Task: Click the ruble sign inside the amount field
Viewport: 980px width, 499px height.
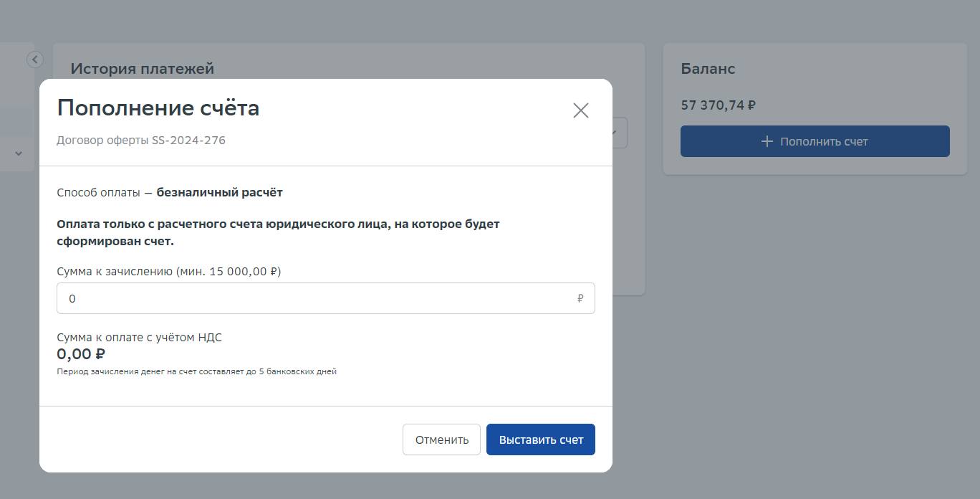Action: (x=580, y=298)
